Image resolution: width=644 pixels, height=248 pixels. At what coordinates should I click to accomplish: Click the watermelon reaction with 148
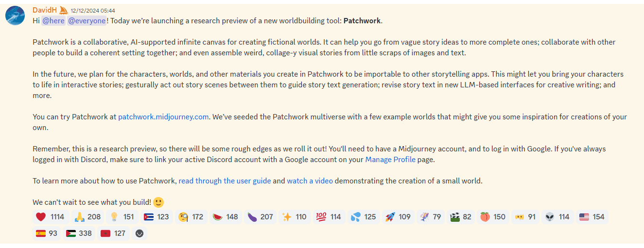coord(226,217)
